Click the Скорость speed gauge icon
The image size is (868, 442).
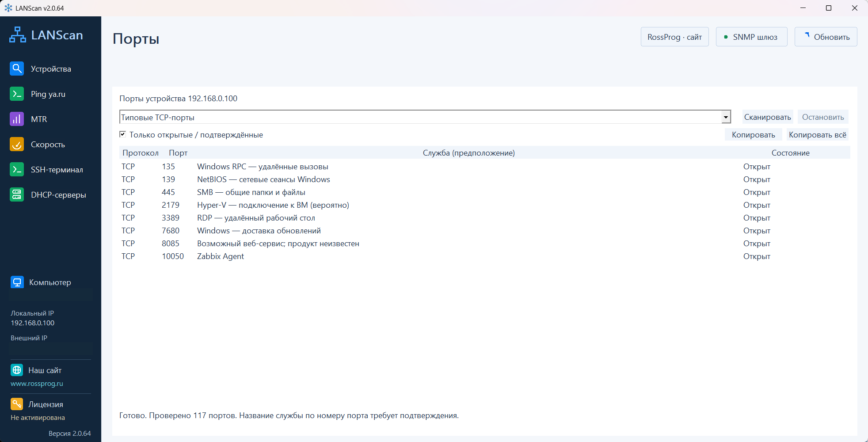(17, 144)
